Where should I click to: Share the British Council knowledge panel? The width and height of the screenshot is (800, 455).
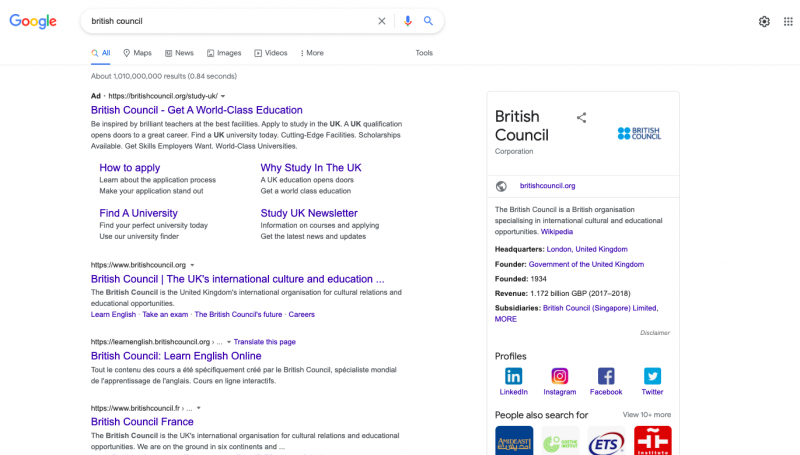point(581,117)
